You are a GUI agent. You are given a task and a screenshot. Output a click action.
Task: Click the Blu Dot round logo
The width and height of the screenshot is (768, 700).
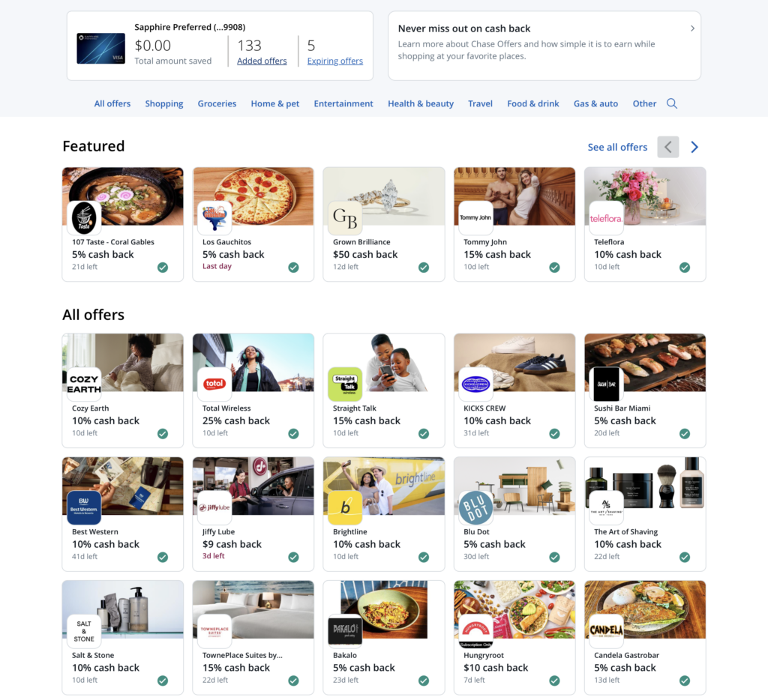[x=475, y=507]
